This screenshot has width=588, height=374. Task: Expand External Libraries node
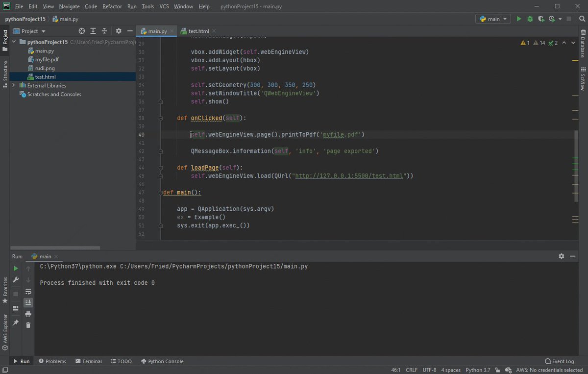pos(14,85)
